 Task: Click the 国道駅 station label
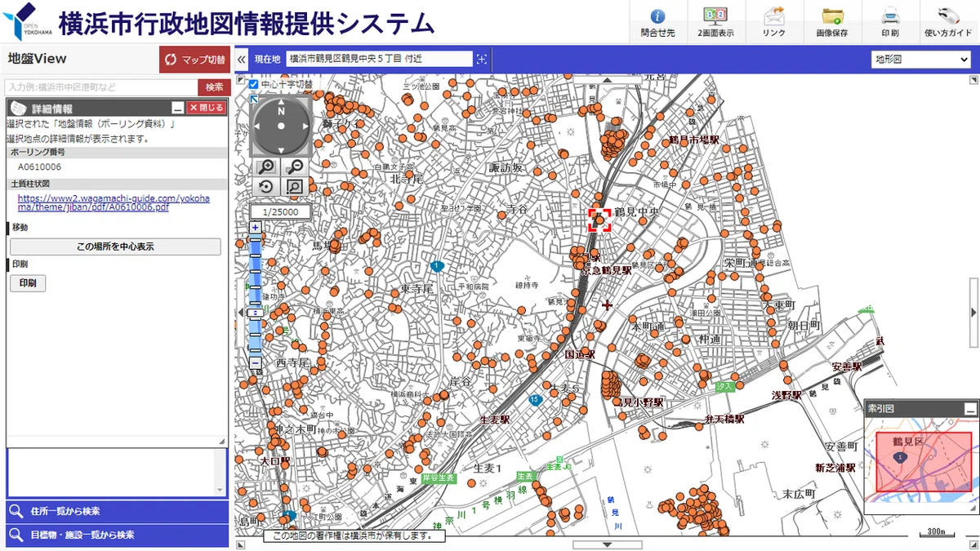(x=580, y=355)
